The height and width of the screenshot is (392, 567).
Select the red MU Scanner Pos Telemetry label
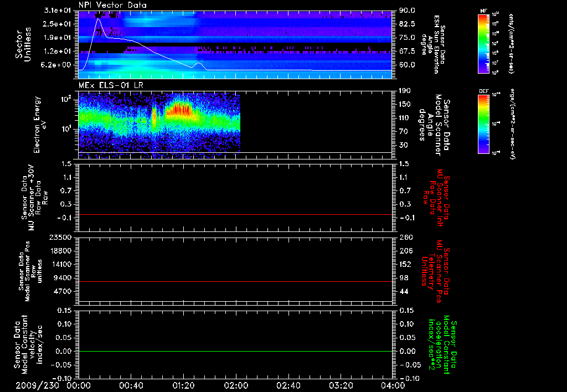(435, 271)
